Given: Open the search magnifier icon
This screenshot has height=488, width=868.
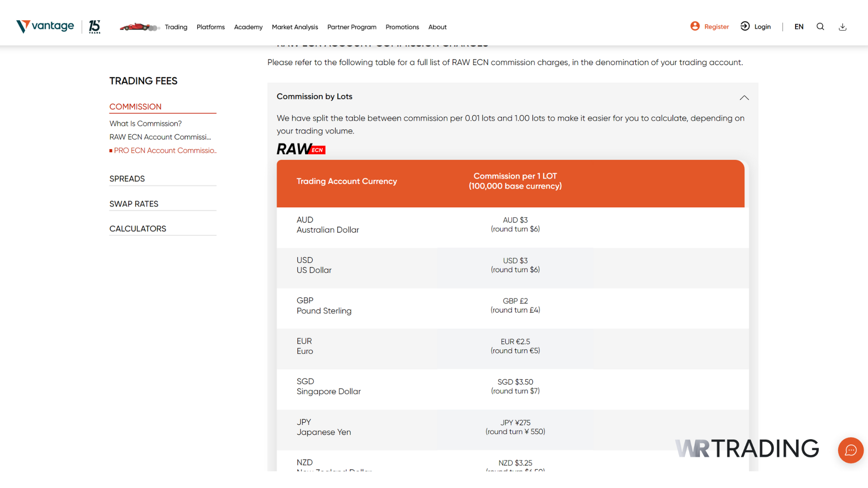Looking at the screenshot, I should click(820, 26).
